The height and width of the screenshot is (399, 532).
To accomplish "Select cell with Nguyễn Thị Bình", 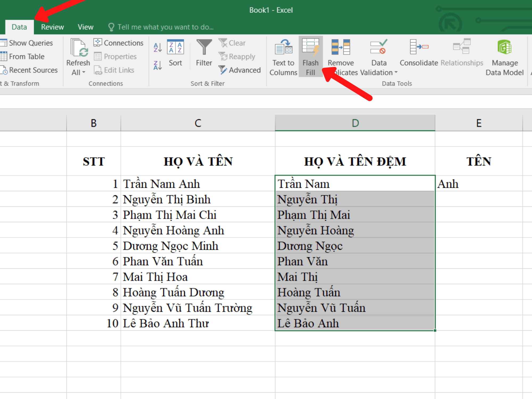I will click(198, 199).
